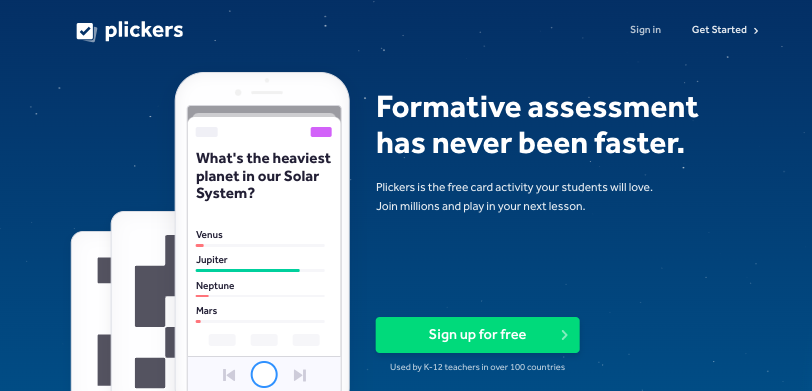Select the Jupiter answer option
The height and width of the screenshot is (391, 812).
pos(260,264)
